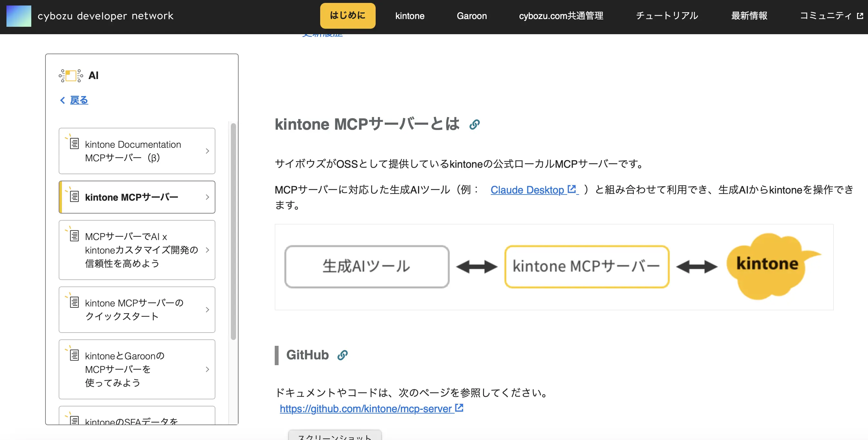The image size is (868, 440).
Task: Select the kintone MCPサーバー sidebar item
Action: pos(137,197)
